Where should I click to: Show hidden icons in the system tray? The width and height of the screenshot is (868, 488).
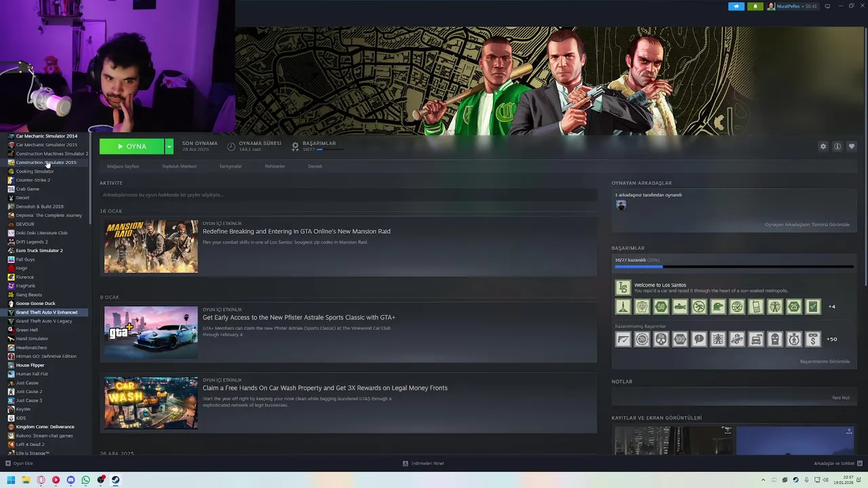(763, 480)
